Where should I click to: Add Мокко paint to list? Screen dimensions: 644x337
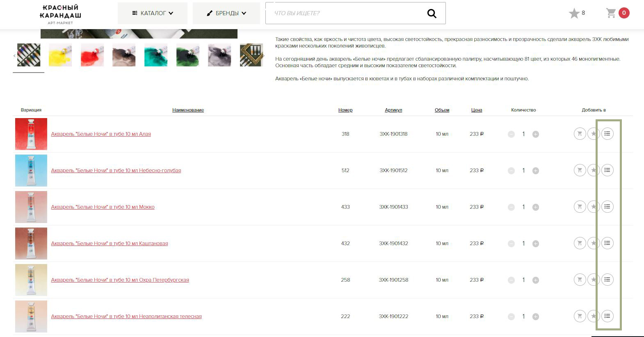[607, 207]
